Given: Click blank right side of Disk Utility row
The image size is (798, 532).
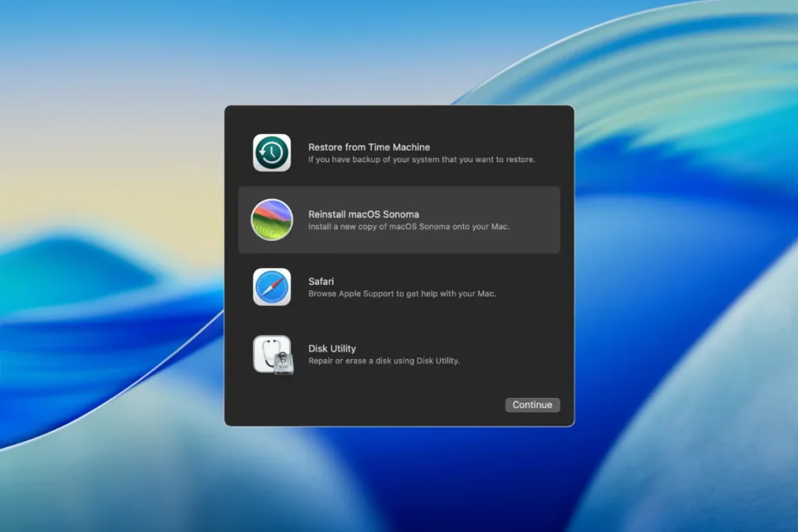Looking at the screenshot, I should click(x=530, y=354).
